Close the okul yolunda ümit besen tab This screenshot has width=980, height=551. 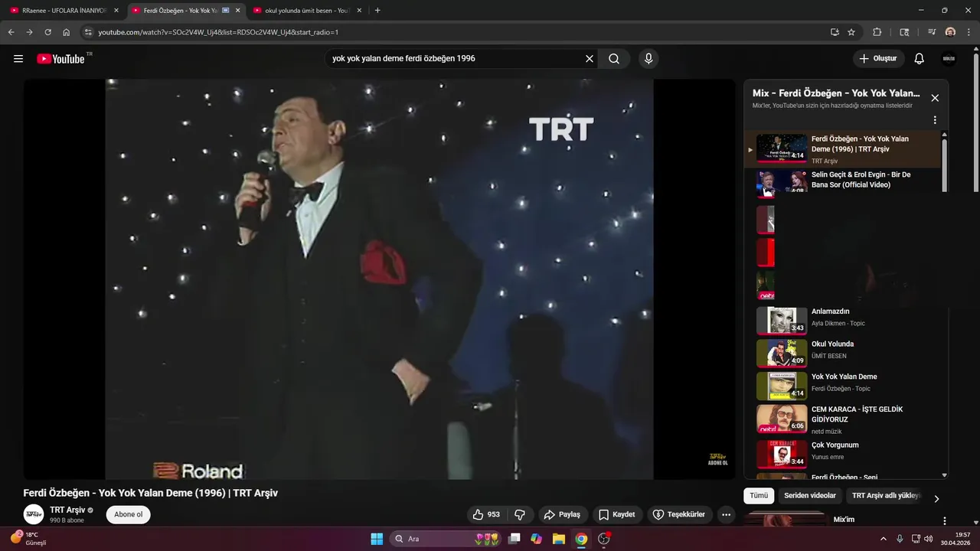(x=359, y=11)
